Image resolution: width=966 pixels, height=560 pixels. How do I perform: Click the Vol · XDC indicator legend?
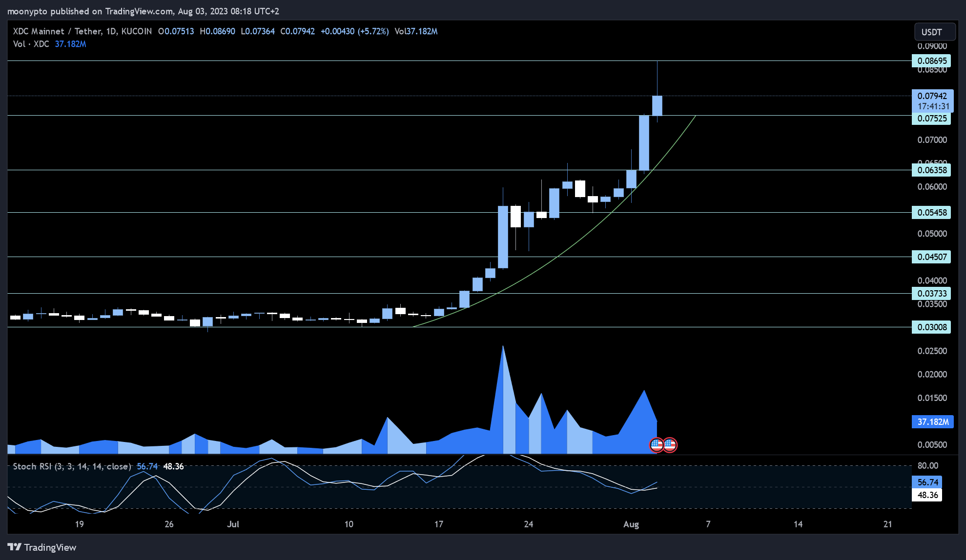point(31,44)
